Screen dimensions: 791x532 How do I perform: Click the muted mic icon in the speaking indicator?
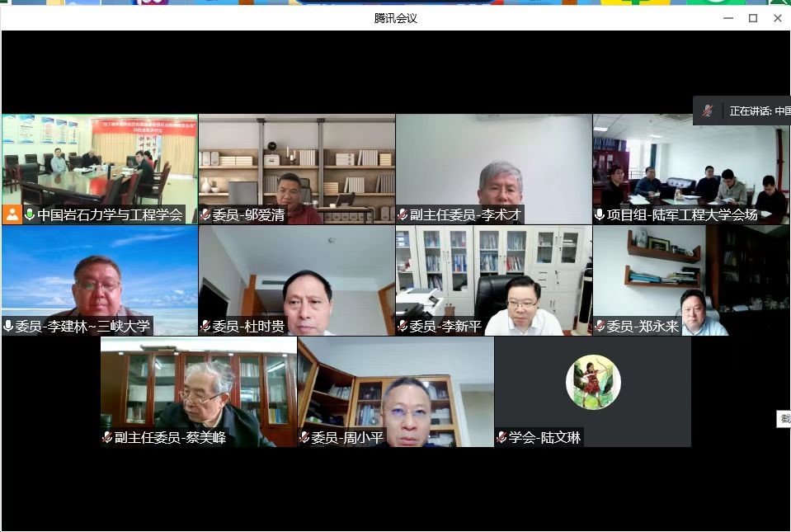click(708, 111)
